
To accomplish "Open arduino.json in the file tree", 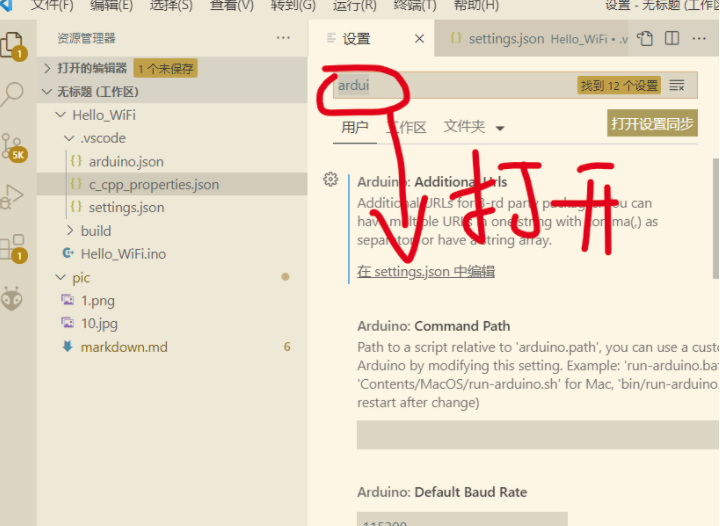I will (x=126, y=162).
